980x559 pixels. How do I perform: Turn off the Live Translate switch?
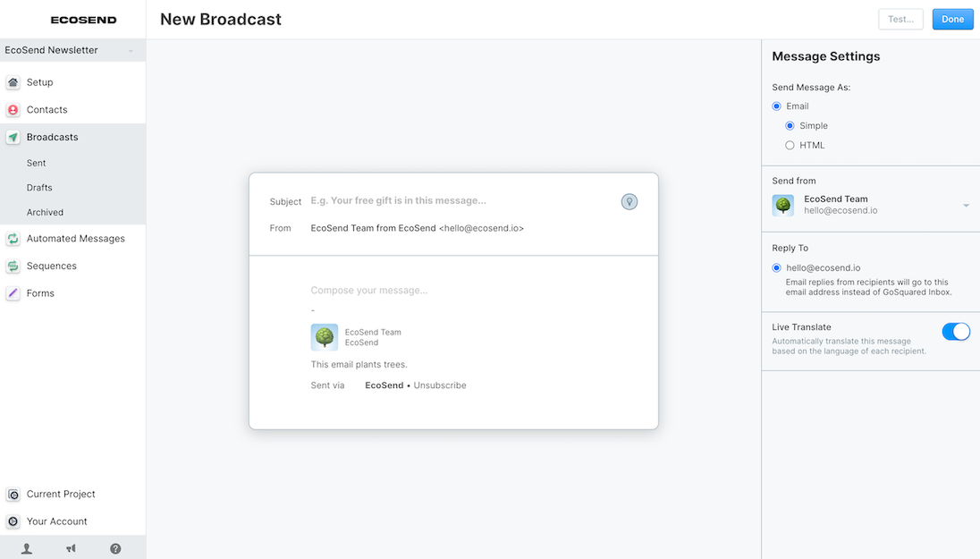pyautogui.click(x=956, y=332)
